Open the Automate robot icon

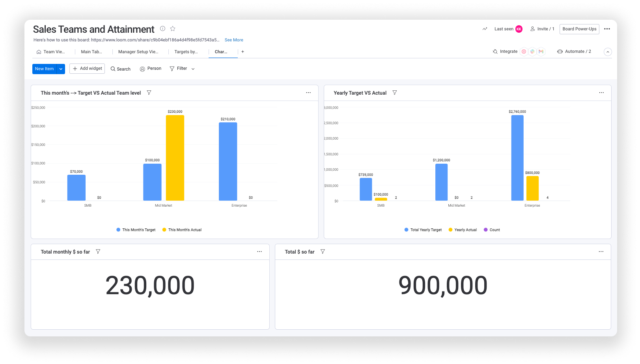560,51
